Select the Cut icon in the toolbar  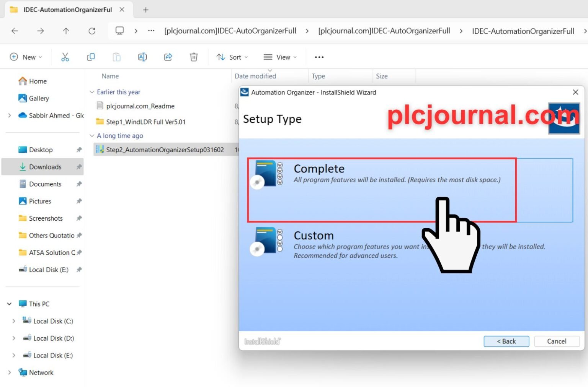coord(65,57)
